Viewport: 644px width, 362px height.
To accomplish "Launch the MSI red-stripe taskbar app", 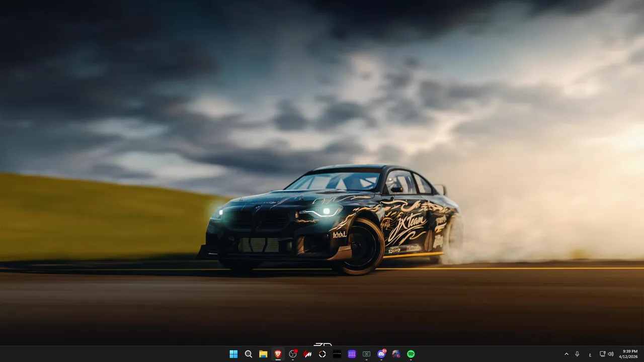I will [307, 354].
